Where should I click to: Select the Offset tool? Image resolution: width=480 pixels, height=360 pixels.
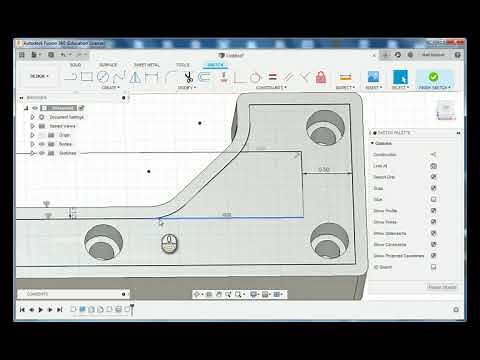[204, 77]
